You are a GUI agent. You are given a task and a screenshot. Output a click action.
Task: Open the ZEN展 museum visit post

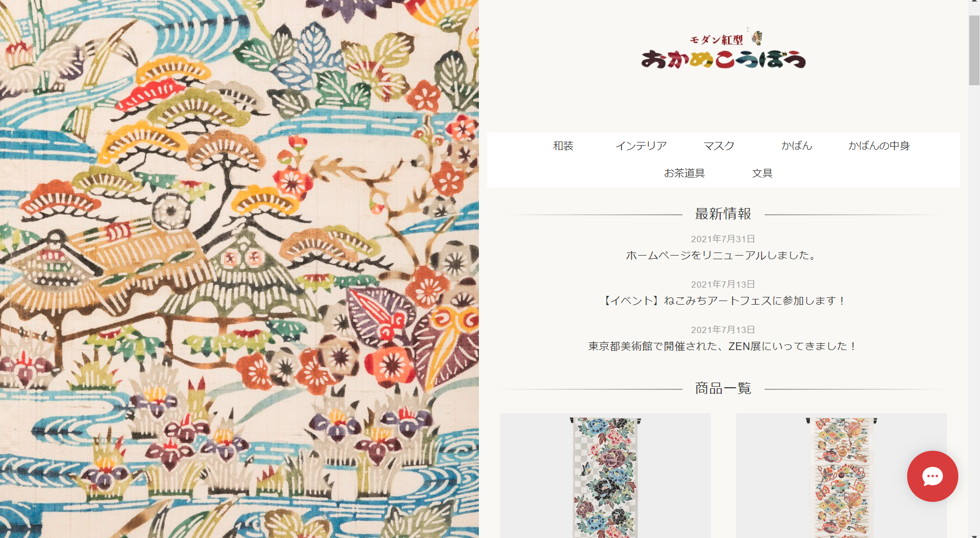(723, 346)
